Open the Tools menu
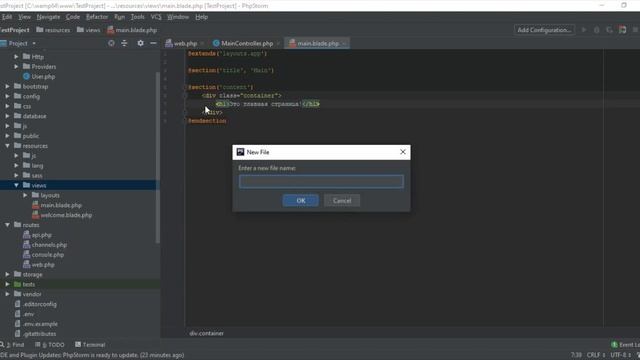This screenshot has height=360, width=640. click(x=138, y=17)
